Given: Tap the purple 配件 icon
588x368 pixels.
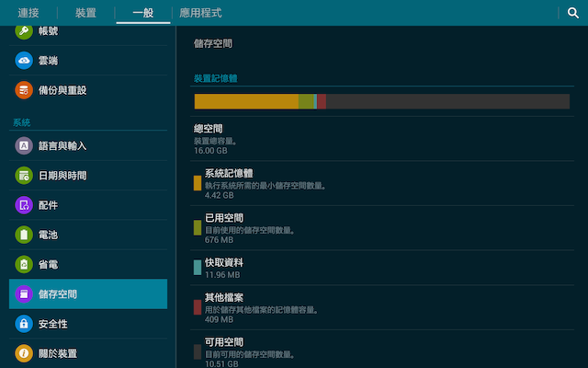Looking at the screenshot, I should tap(24, 205).
